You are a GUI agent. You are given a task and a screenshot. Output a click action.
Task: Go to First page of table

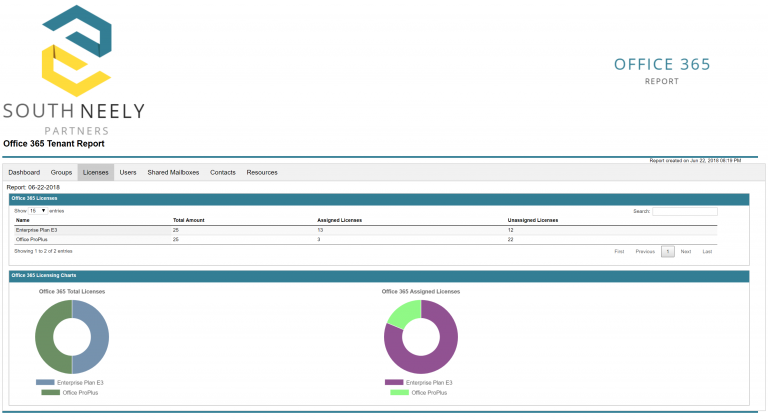[x=620, y=251]
